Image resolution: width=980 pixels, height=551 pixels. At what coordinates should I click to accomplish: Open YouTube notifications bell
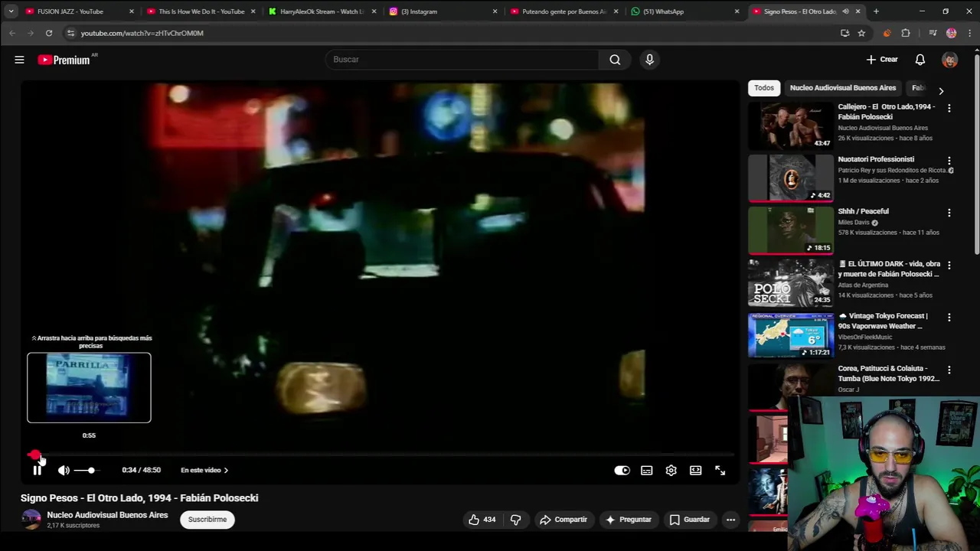pyautogui.click(x=920, y=60)
